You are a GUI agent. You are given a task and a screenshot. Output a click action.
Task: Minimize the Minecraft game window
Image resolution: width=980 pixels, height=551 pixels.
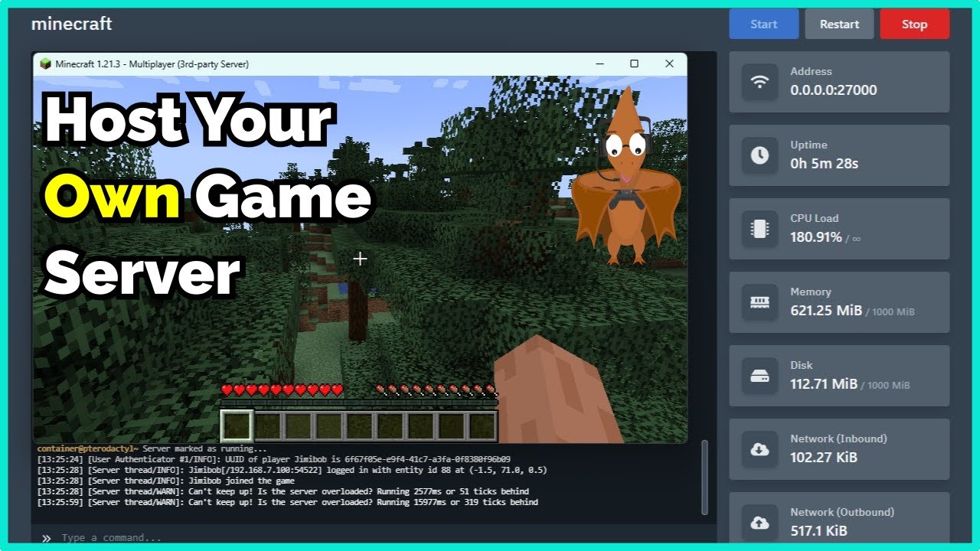599,64
